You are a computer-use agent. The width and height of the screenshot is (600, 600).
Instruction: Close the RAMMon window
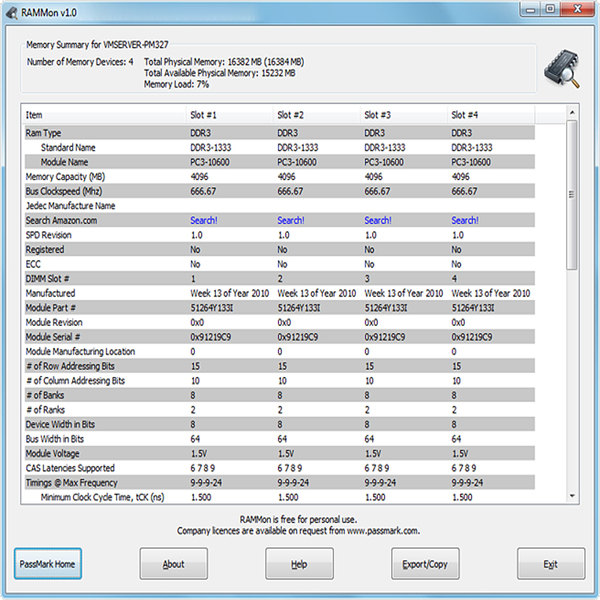[x=577, y=9]
